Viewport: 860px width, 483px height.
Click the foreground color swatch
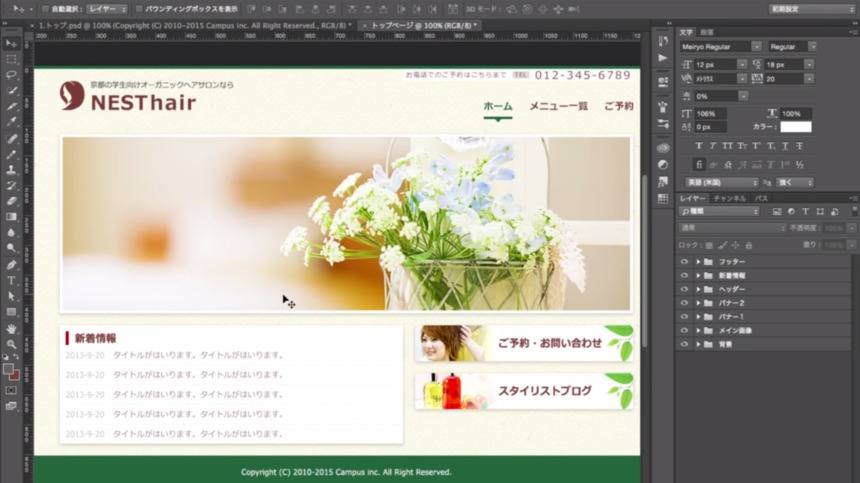8,370
